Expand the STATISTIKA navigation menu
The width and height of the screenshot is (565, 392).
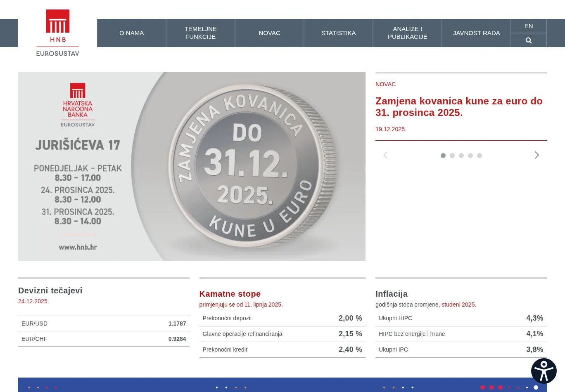[338, 33]
